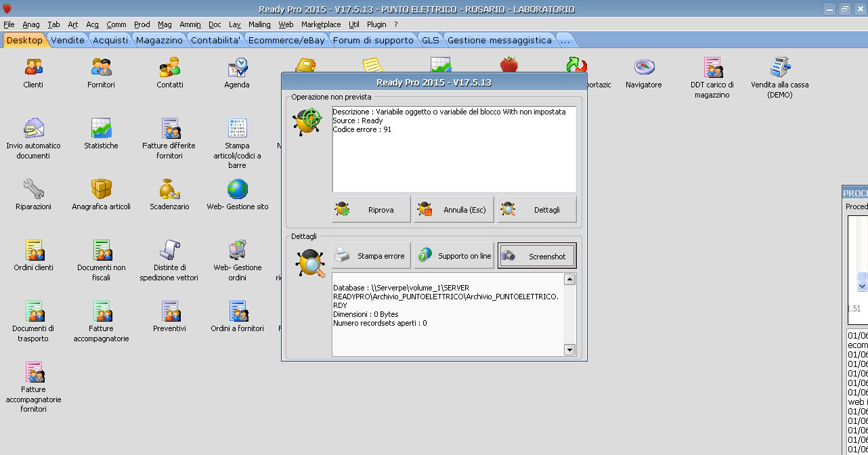The width and height of the screenshot is (868, 455).
Task: Click the Dettagli button
Action: (x=537, y=210)
